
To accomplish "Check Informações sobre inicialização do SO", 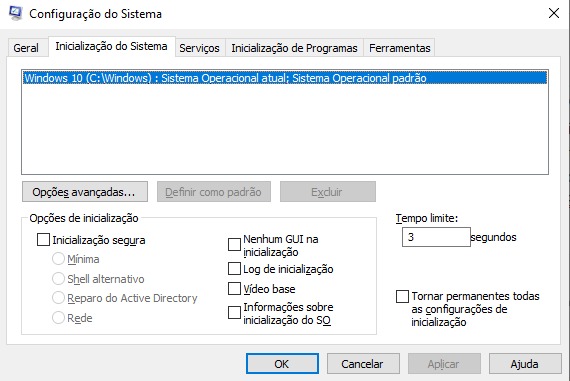I will (234, 313).
